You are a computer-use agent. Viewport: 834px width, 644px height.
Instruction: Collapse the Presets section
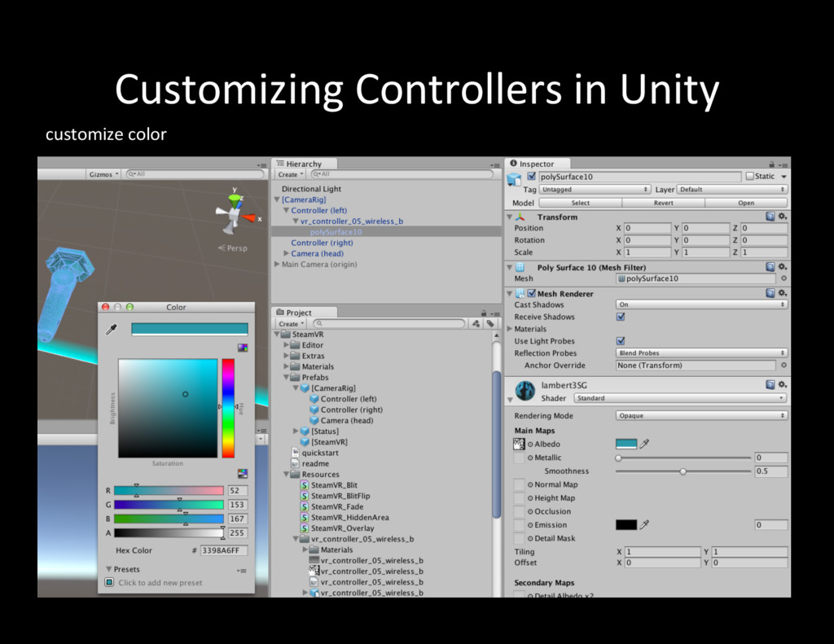(108, 569)
